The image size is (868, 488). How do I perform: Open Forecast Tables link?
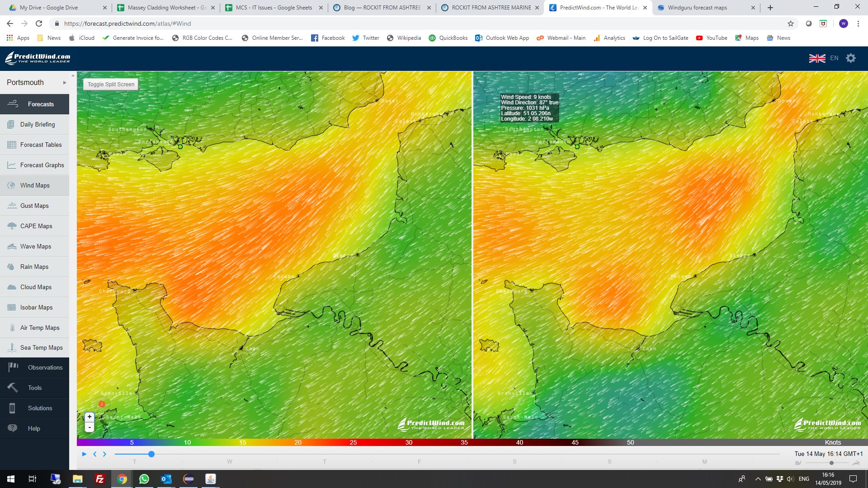41,145
